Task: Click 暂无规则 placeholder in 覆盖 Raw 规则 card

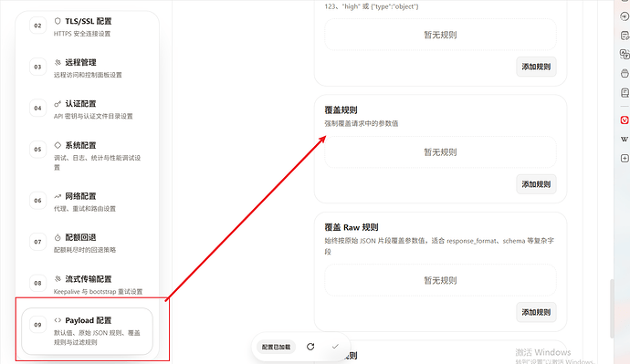Action: (440, 280)
